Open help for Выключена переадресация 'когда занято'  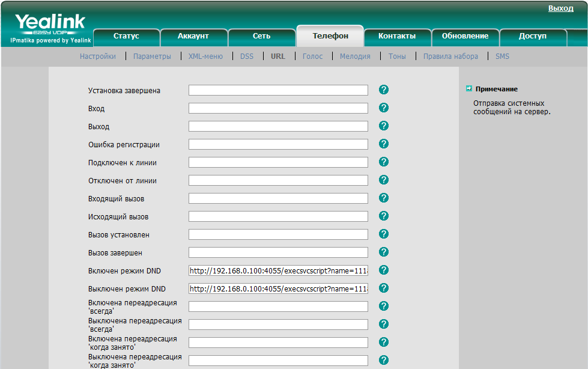click(x=384, y=360)
